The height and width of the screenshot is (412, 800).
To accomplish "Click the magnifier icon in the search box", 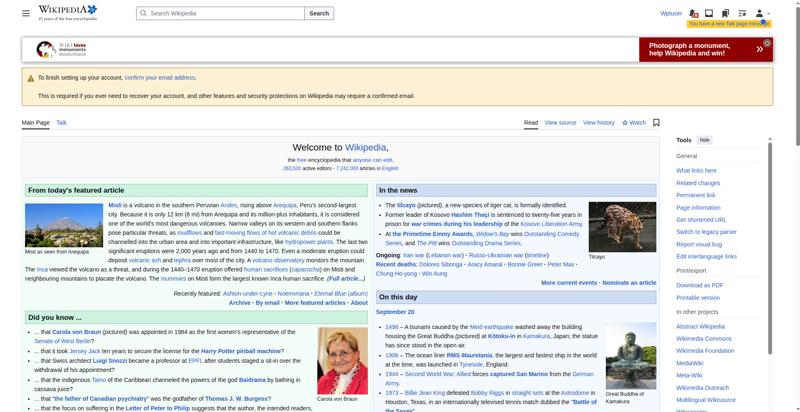I will pos(143,13).
